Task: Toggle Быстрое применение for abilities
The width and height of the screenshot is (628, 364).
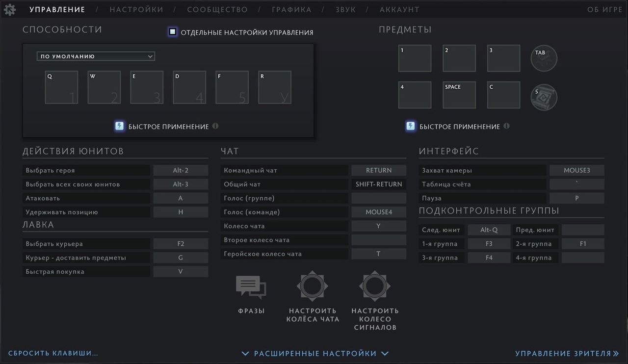Action: click(x=119, y=126)
